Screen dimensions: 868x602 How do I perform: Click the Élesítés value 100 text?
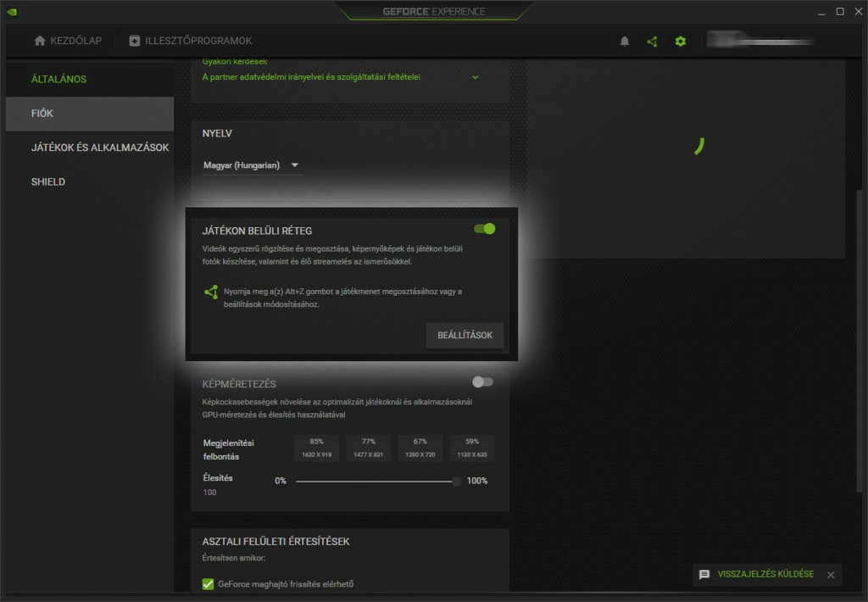(209, 493)
